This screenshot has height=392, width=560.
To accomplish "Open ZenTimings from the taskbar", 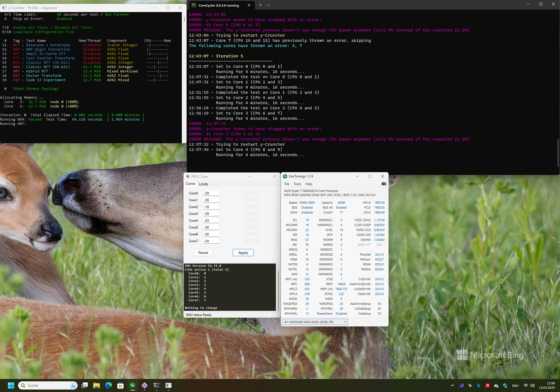I will click(x=133, y=385).
